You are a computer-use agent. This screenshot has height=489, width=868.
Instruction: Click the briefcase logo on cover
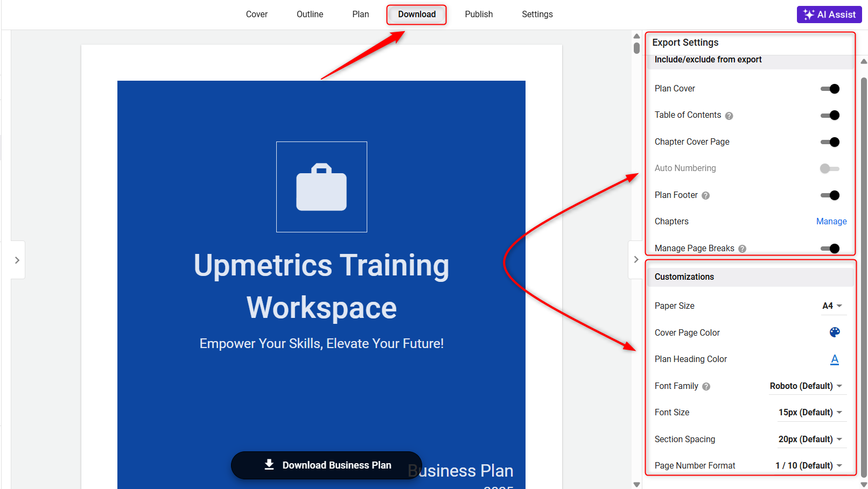point(321,187)
